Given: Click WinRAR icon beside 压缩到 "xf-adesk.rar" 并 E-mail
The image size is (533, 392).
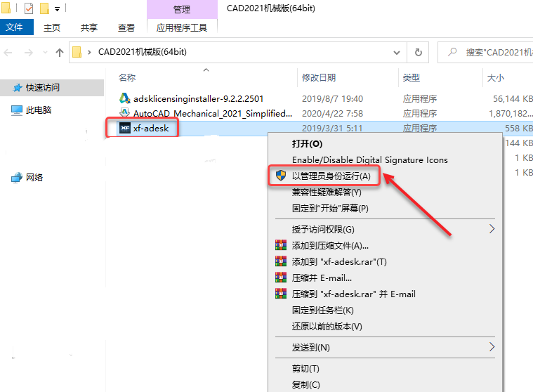Looking at the screenshot, I should (x=281, y=294).
